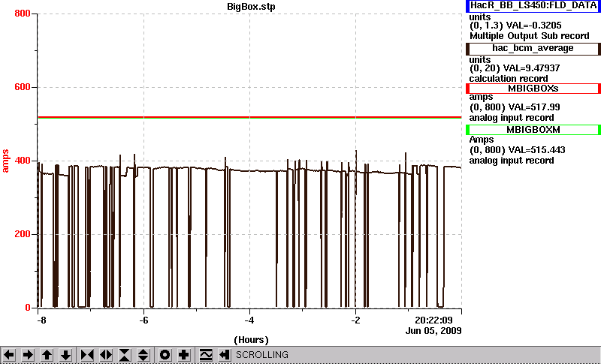
Task: Click the plus button in the toolbar
Action: pos(184,355)
